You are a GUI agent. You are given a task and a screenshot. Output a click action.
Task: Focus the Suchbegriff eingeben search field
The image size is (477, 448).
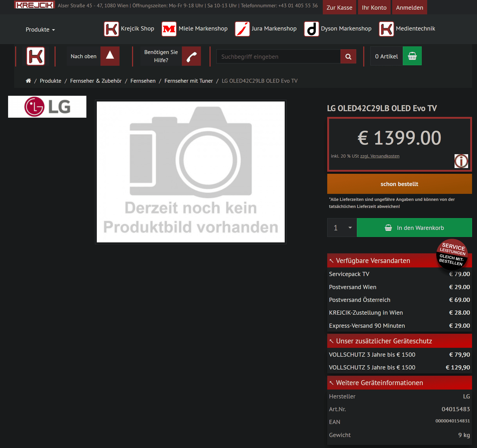pos(278,56)
